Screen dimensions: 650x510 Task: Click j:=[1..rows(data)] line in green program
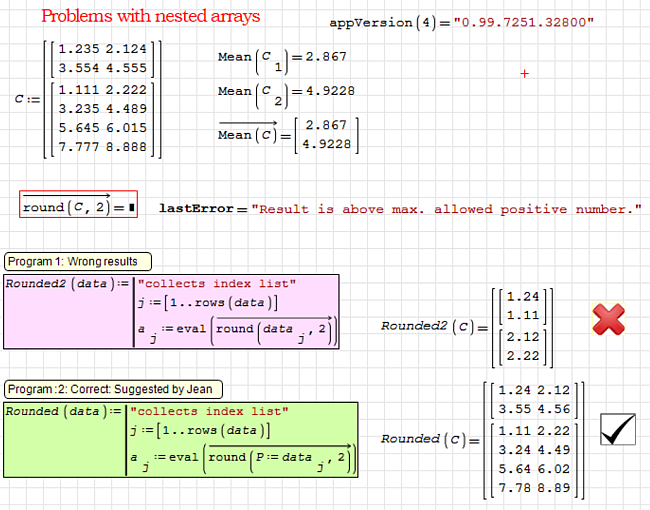coord(207,431)
